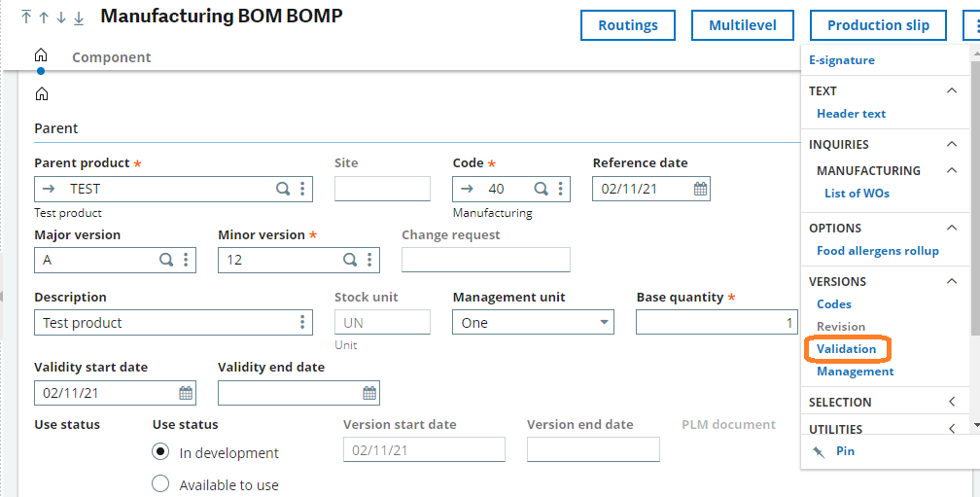Select Available to use radio option
Image resolution: width=980 pixels, height=497 pixels.
pos(160,484)
